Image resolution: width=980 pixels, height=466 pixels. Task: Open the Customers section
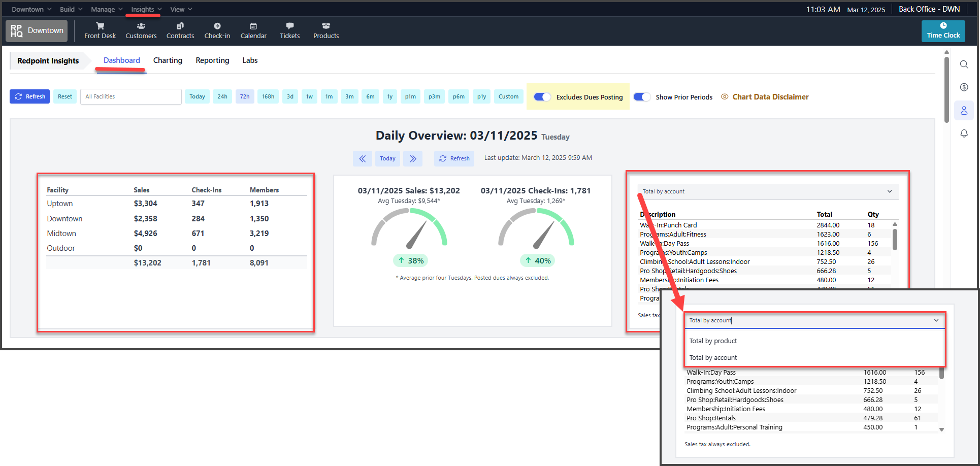(x=141, y=30)
